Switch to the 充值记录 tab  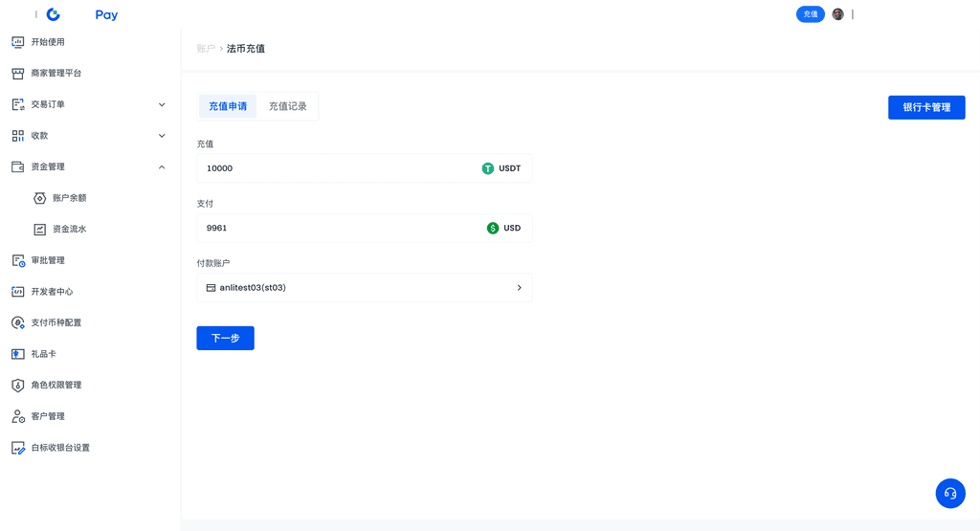coord(287,106)
